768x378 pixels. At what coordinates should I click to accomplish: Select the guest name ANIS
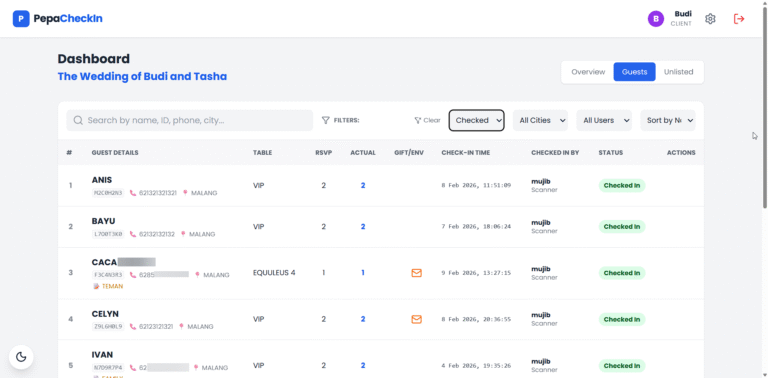[102, 180]
